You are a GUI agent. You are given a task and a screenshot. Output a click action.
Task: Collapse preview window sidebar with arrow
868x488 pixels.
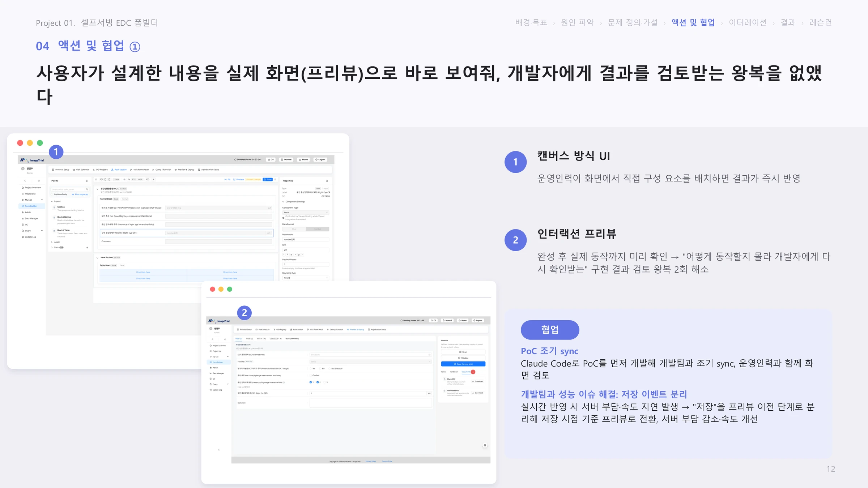(219, 450)
